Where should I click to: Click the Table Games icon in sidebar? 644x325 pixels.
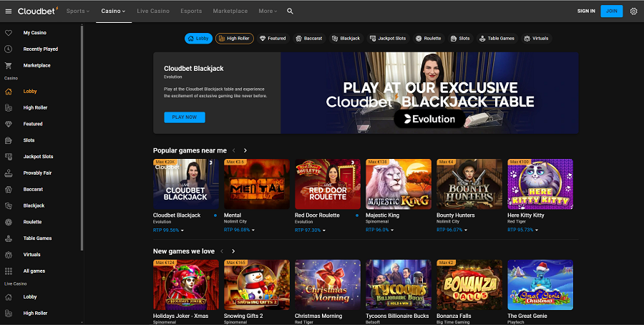pos(8,238)
